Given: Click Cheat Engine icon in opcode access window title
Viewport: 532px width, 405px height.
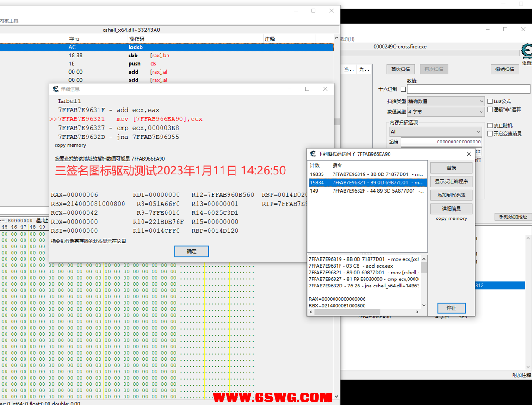Looking at the screenshot, I should pyautogui.click(x=313, y=154).
